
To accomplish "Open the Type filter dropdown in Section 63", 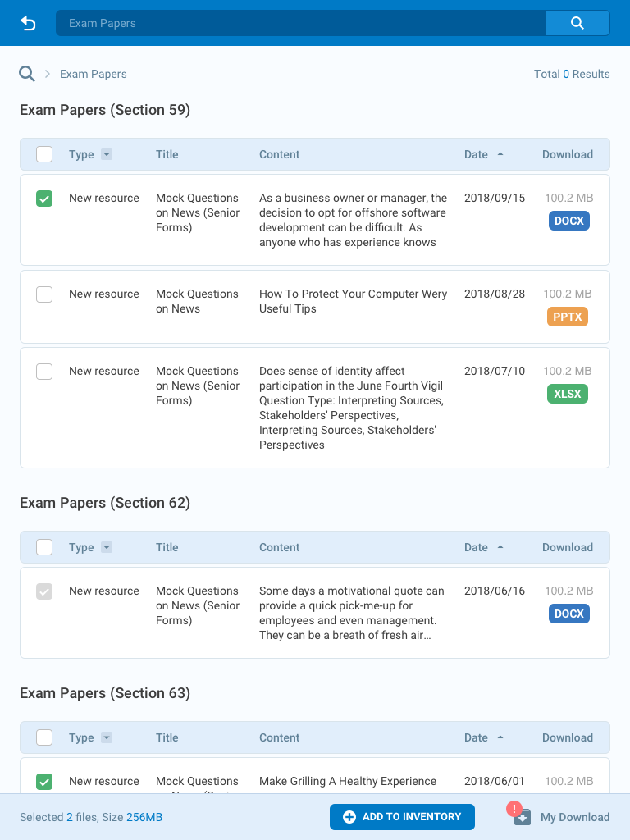I will coord(107,737).
